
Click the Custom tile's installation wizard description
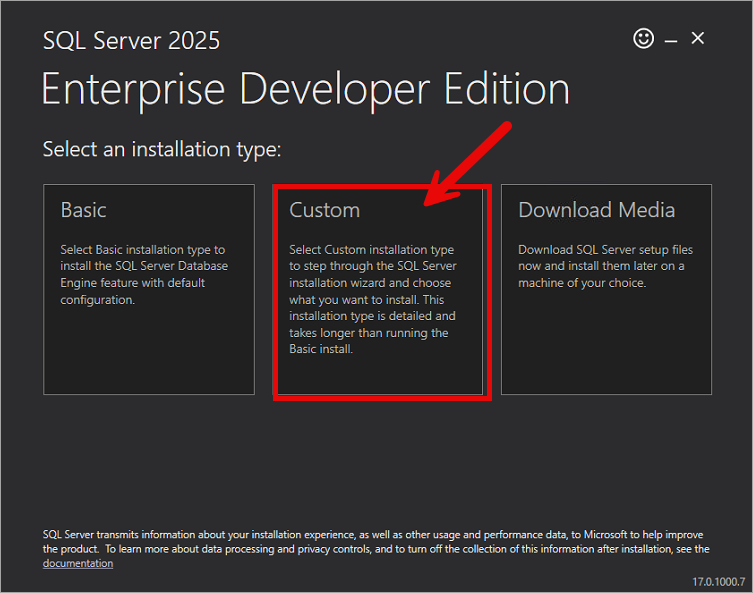pos(371,299)
